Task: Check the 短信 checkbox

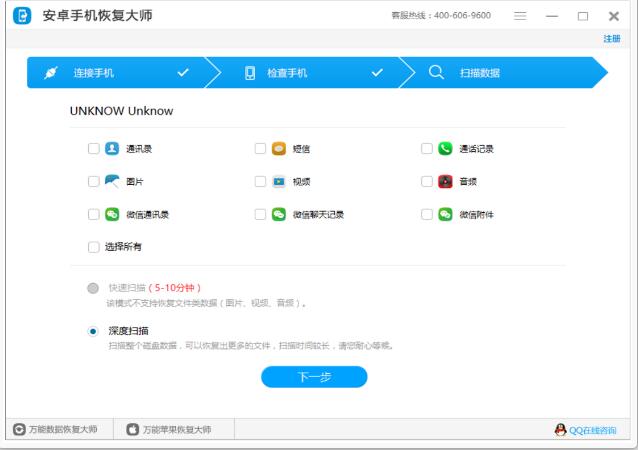Action: (260, 149)
